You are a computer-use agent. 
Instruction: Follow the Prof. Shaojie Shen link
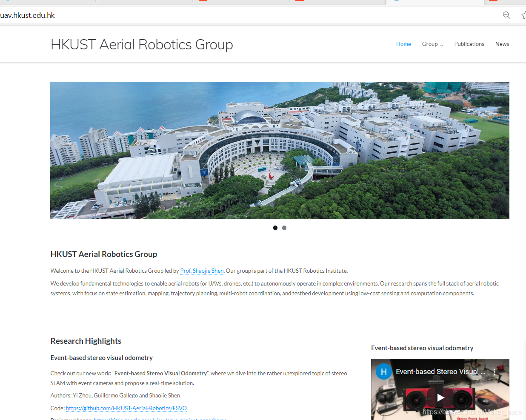point(202,271)
